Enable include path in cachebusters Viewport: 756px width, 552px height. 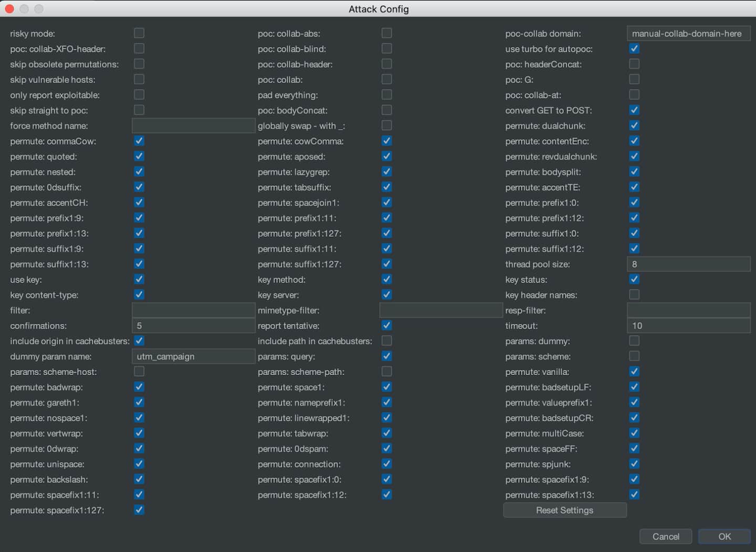[387, 341]
